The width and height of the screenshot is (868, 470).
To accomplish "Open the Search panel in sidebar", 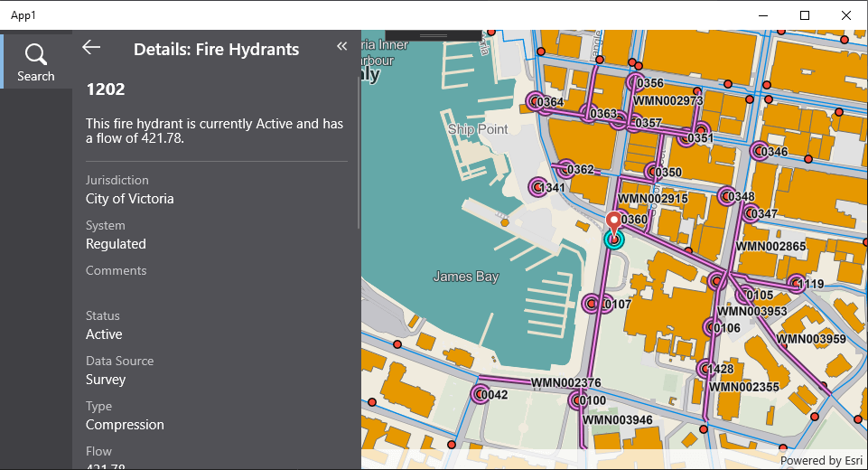I will click(36, 61).
